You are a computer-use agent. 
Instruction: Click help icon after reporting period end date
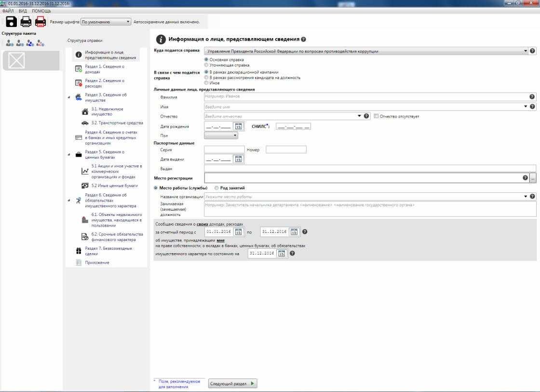(x=305, y=231)
